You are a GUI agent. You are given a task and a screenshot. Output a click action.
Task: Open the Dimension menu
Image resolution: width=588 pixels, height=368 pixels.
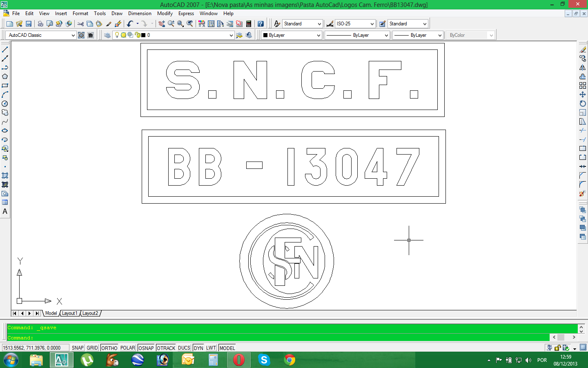point(140,13)
